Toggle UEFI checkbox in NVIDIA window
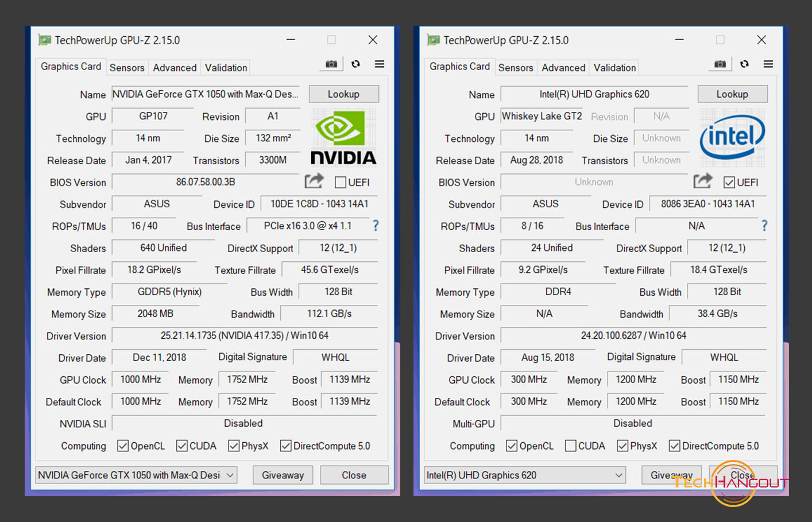The image size is (812, 522). (341, 183)
